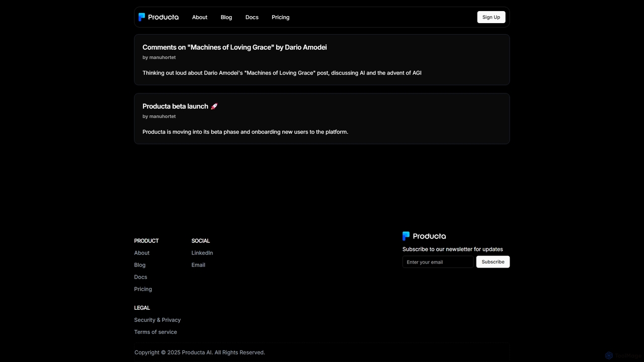Select the Machines of Loving Grace post description
The image size is (644, 362).
pyautogui.click(x=282, y=73)
